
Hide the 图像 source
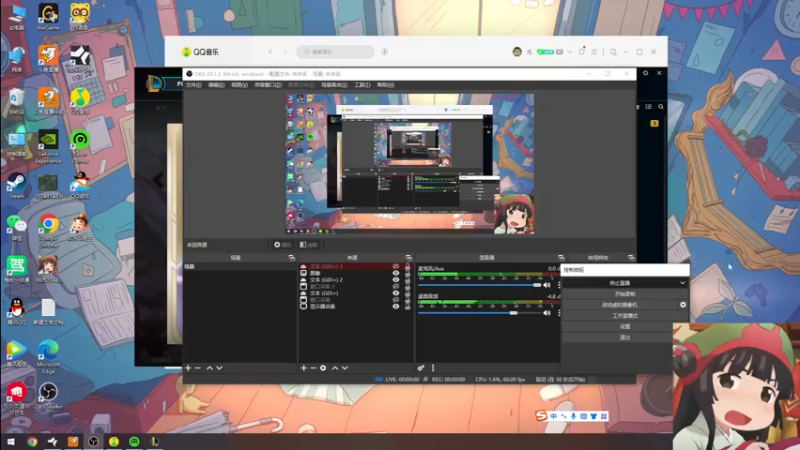pos(395,273)
